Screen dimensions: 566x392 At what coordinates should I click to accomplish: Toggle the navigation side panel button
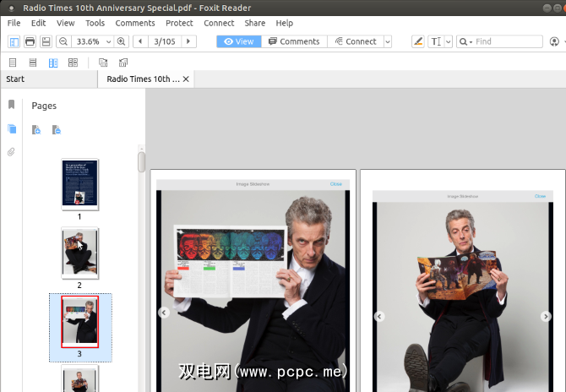14,41
